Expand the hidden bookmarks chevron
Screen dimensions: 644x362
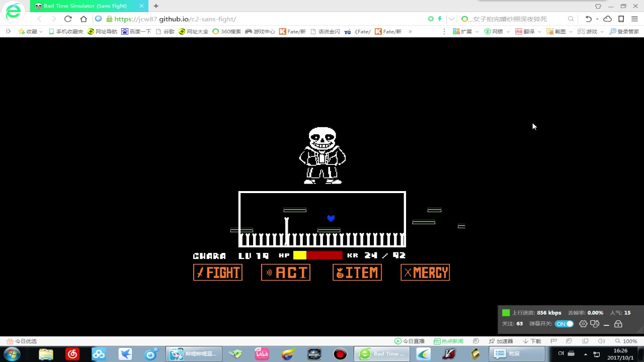[x=410, y=31]
